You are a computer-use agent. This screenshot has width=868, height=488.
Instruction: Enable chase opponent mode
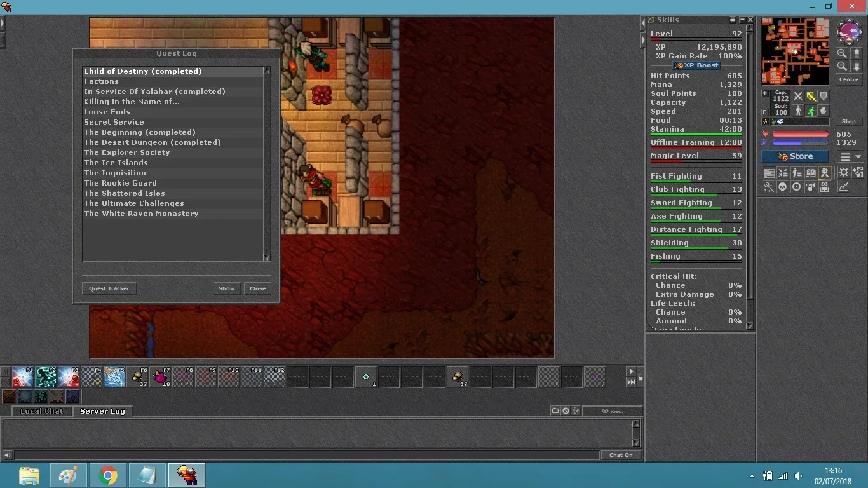pos(811,111)
